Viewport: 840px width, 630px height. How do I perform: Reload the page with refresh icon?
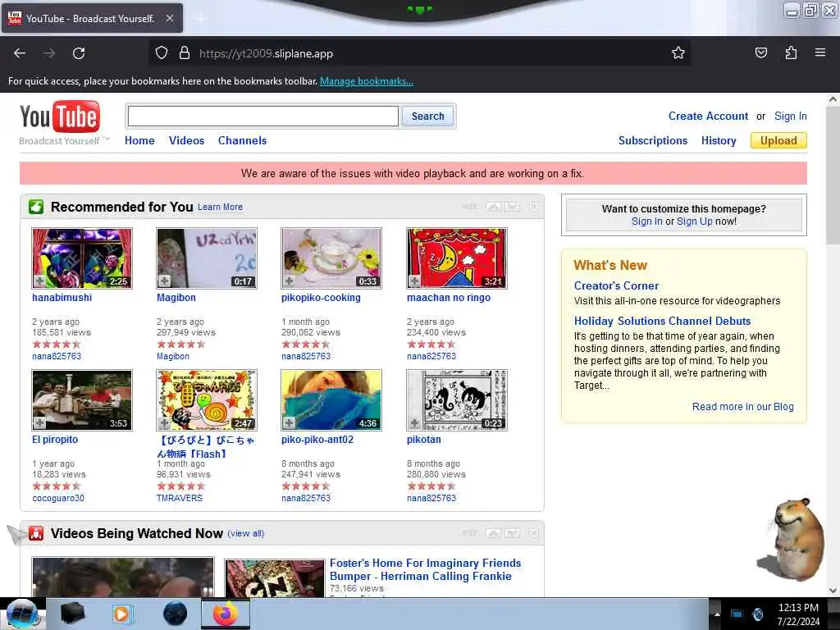point(79,53)
